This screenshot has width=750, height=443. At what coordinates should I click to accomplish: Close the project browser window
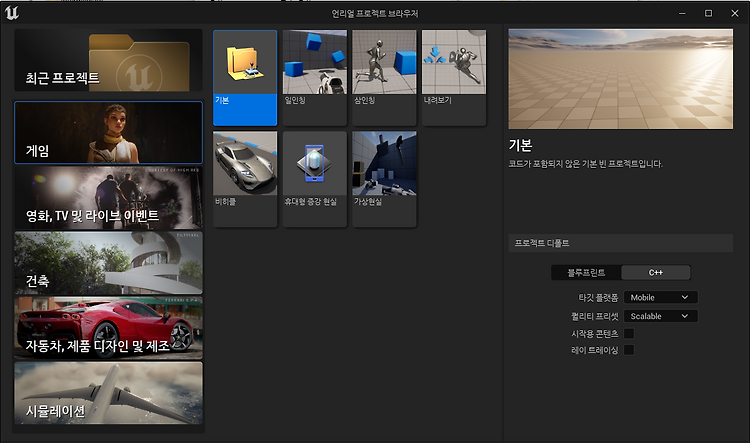coord(735,13)
